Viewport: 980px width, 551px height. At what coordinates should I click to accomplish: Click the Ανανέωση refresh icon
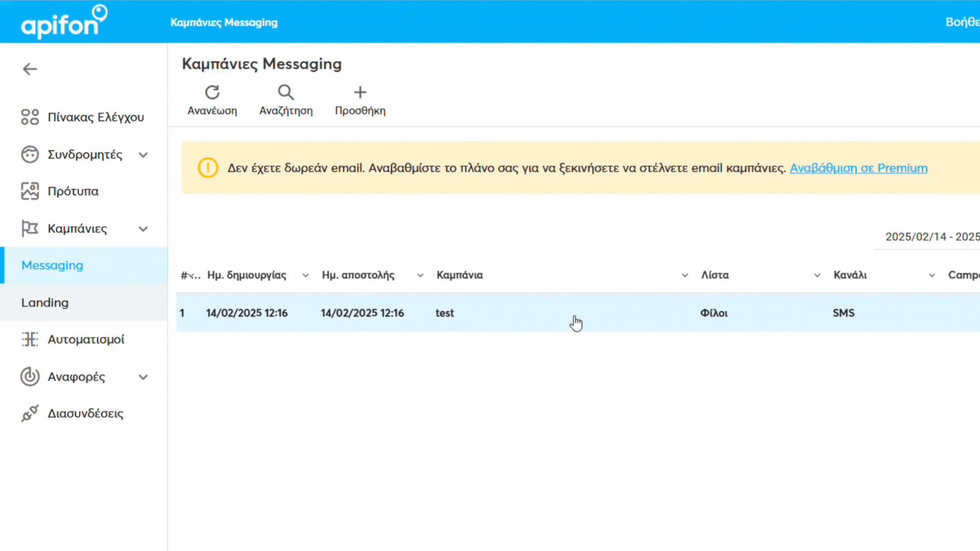click(212, 92)
